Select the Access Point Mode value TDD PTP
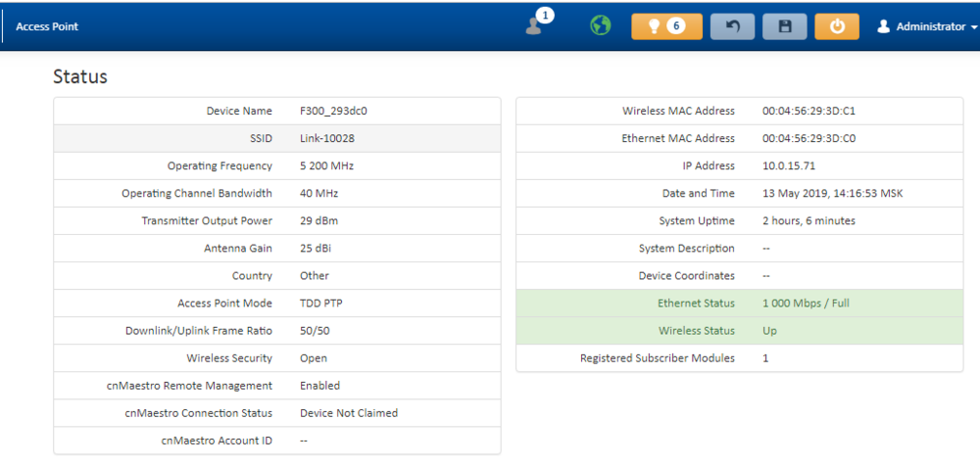Screen dimensions: 980x467 click(321, 304)
